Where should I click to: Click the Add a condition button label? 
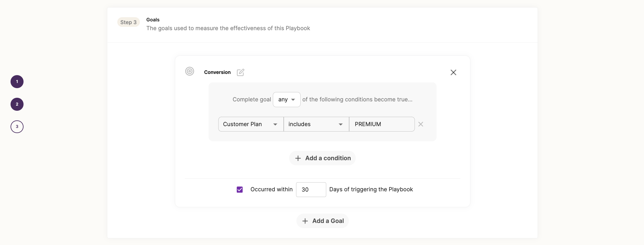328,158
